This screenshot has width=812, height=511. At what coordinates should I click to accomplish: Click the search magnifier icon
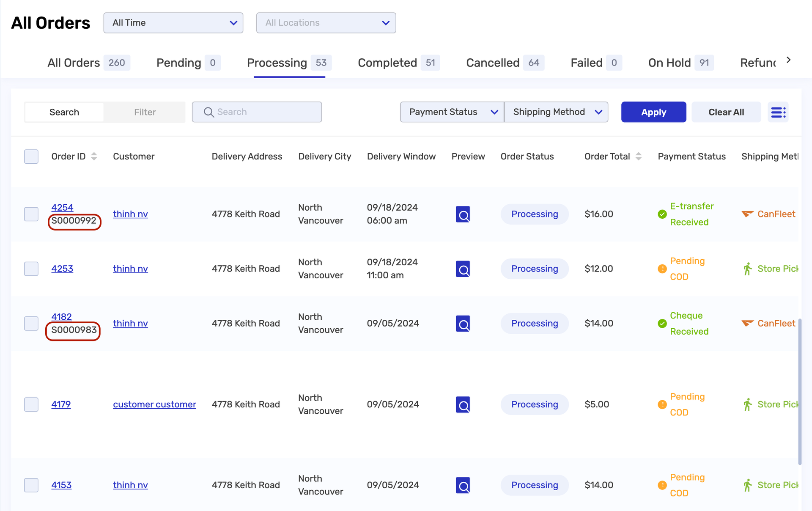[208, 112]
